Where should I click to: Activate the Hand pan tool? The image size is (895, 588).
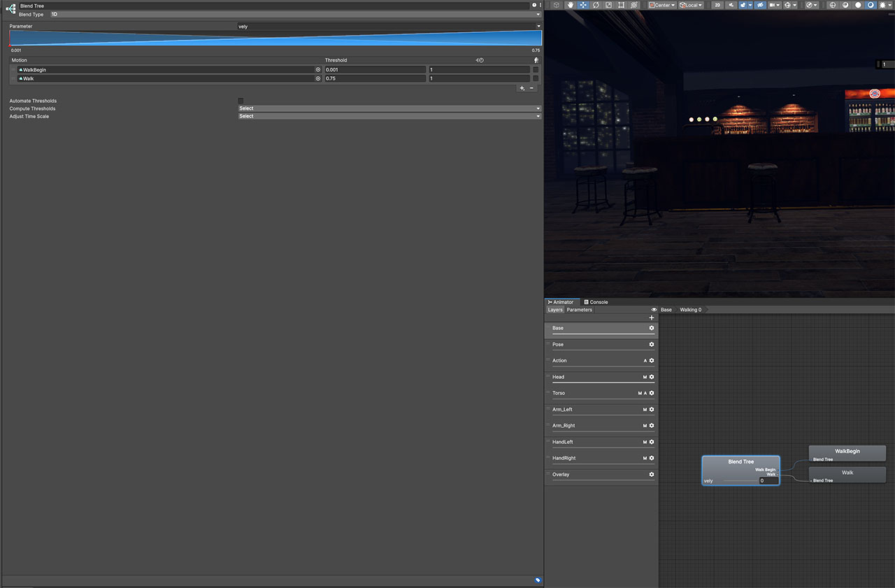[x=570, y=5]
